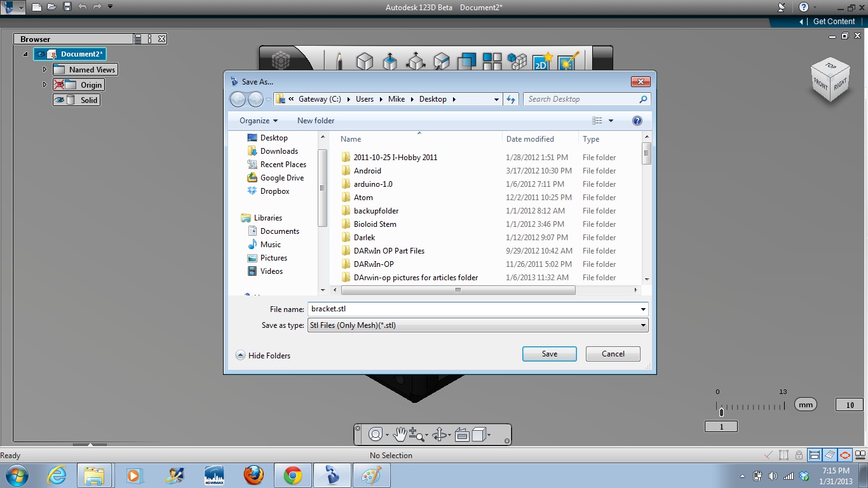Click the Open folder icon in title bar
The width and height of the screenshot is (868, 488).
(51, 7)
